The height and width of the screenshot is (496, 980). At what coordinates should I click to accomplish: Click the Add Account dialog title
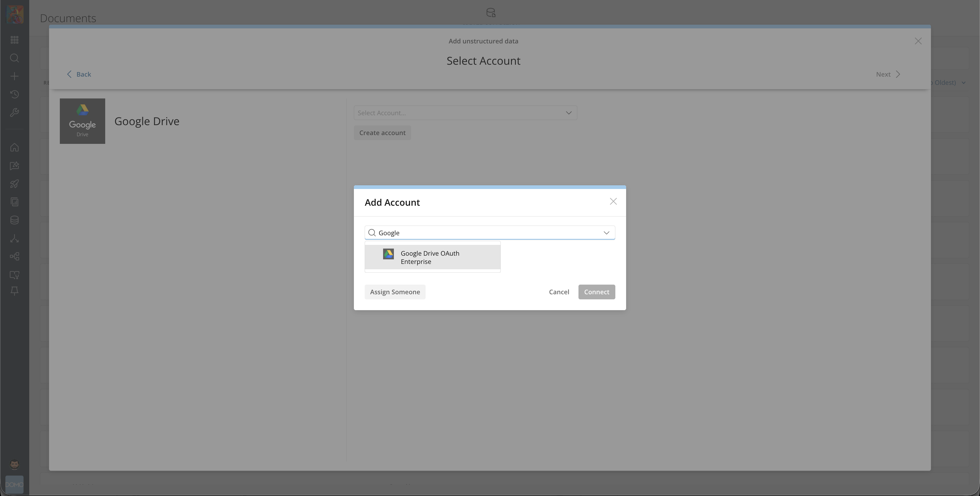click(392, 203)
